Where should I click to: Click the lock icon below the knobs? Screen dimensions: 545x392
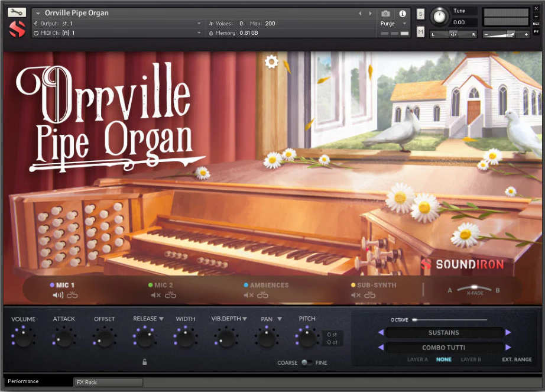pyautogui.click(x=145, y=361)
